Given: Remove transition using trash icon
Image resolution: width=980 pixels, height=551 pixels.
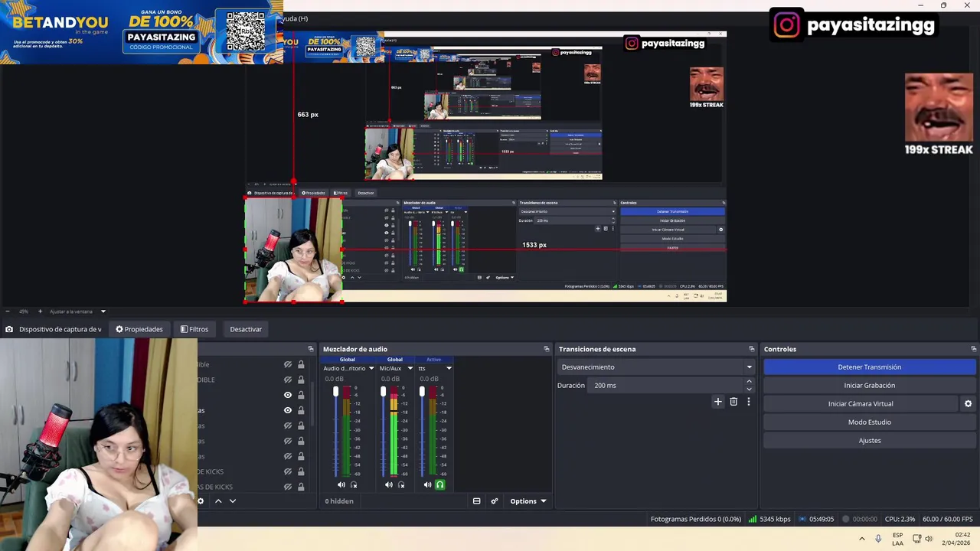Looking at the screenshot, I should pyautogui.click(x=733, y=402).
